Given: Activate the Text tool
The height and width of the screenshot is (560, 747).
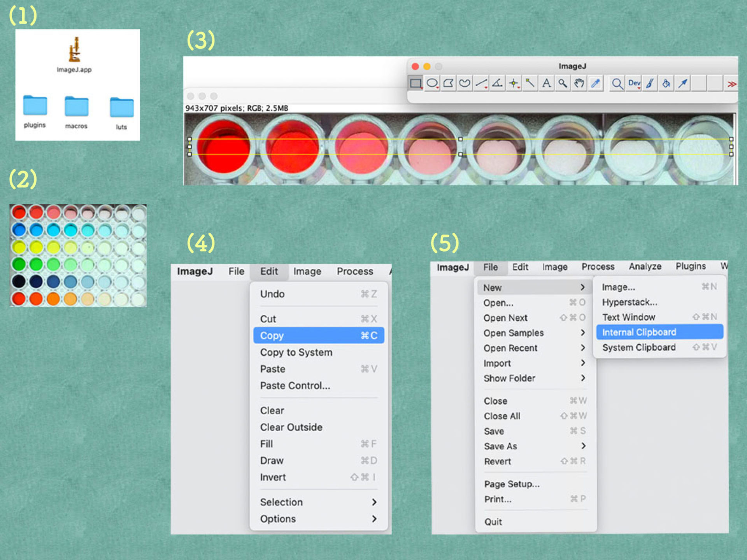Looking at the screenshot, I should click(546, 83).
